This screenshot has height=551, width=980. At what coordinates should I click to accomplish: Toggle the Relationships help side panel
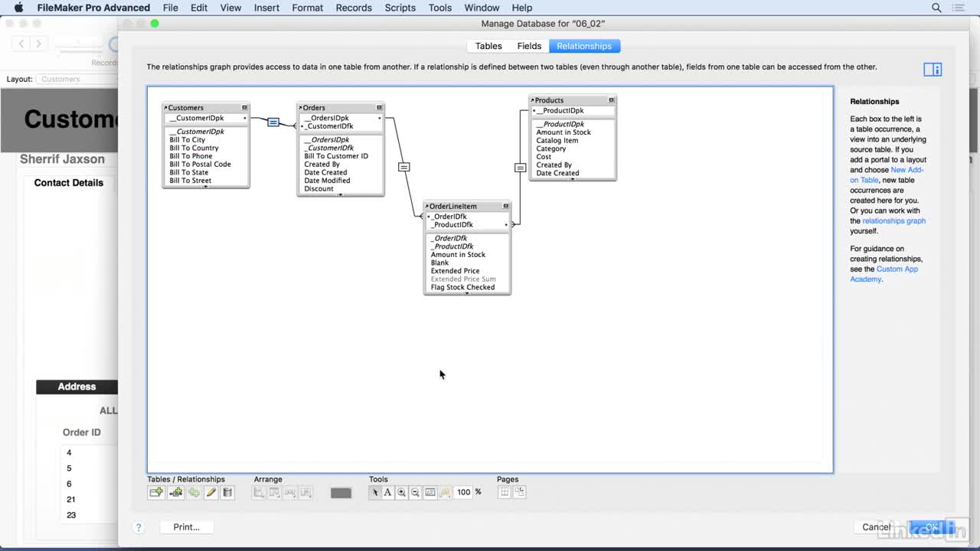[933, 70]
